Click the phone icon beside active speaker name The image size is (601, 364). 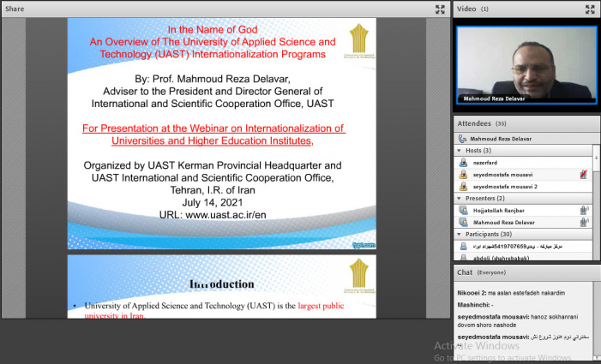click(x=463, y=138)
